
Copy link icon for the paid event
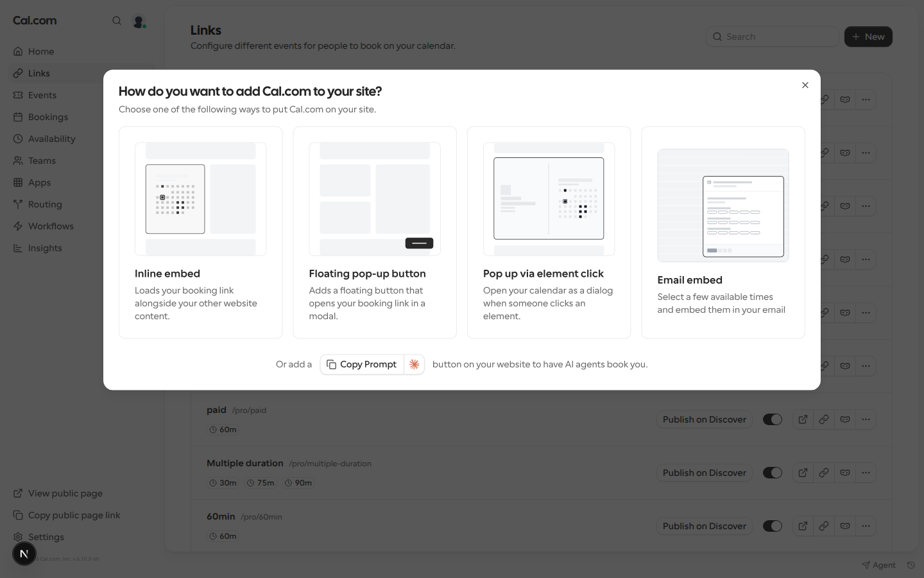tap(824, 419)
